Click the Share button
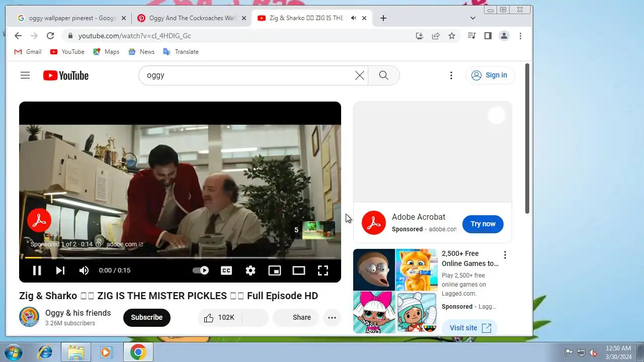 click(296, 317)
